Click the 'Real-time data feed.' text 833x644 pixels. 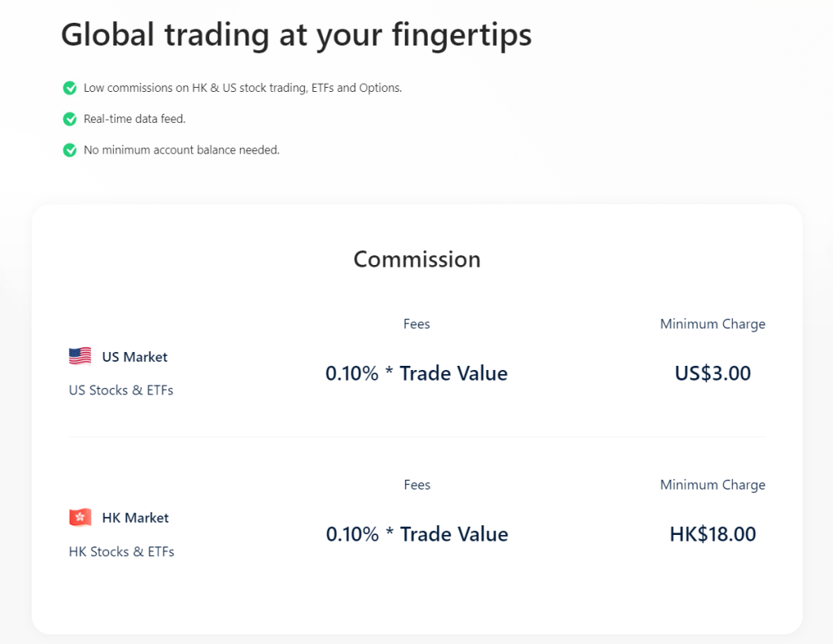pos(135,119)
